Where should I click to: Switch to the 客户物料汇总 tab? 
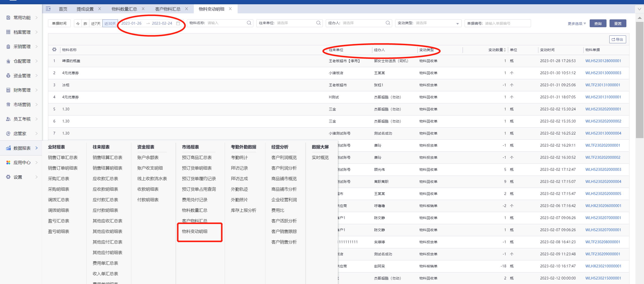[x=168, y=9]
